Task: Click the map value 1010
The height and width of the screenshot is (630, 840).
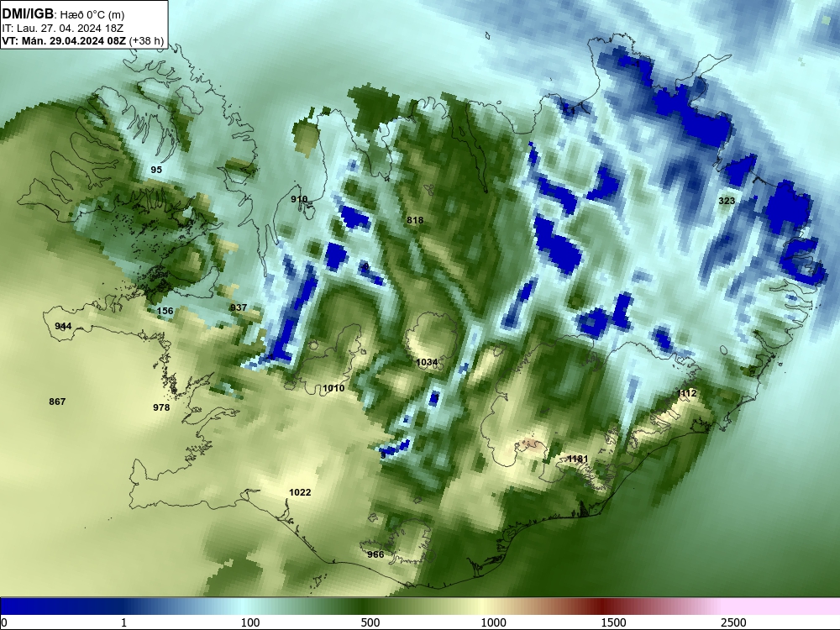Action: (333, 388)
